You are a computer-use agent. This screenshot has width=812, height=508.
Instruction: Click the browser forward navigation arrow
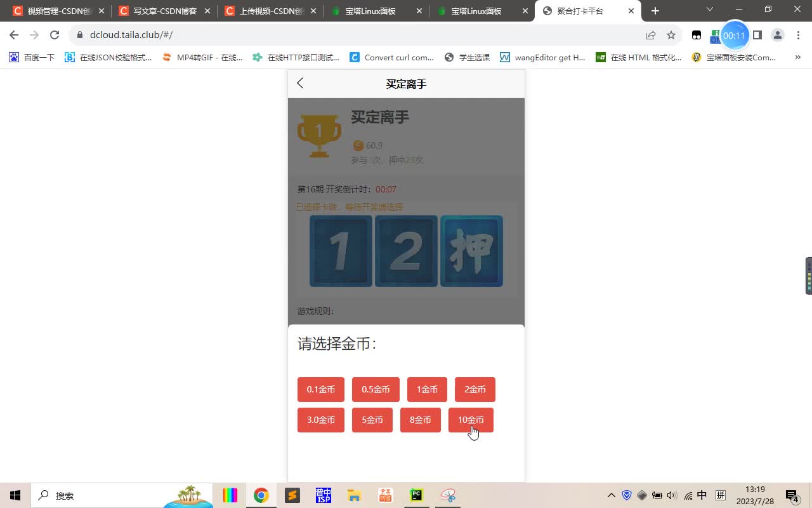pyautogui.click(x=34, y=35)
